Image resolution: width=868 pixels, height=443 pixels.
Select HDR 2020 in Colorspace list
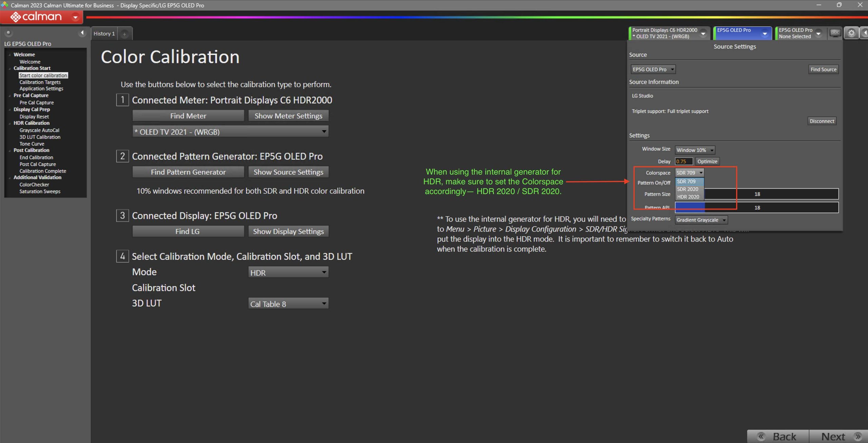click(690, 197)
